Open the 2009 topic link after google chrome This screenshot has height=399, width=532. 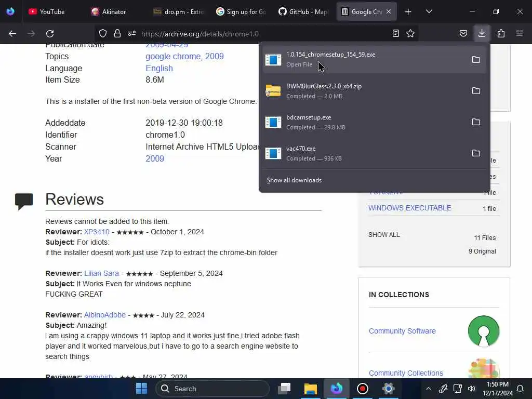coord(215,56)
